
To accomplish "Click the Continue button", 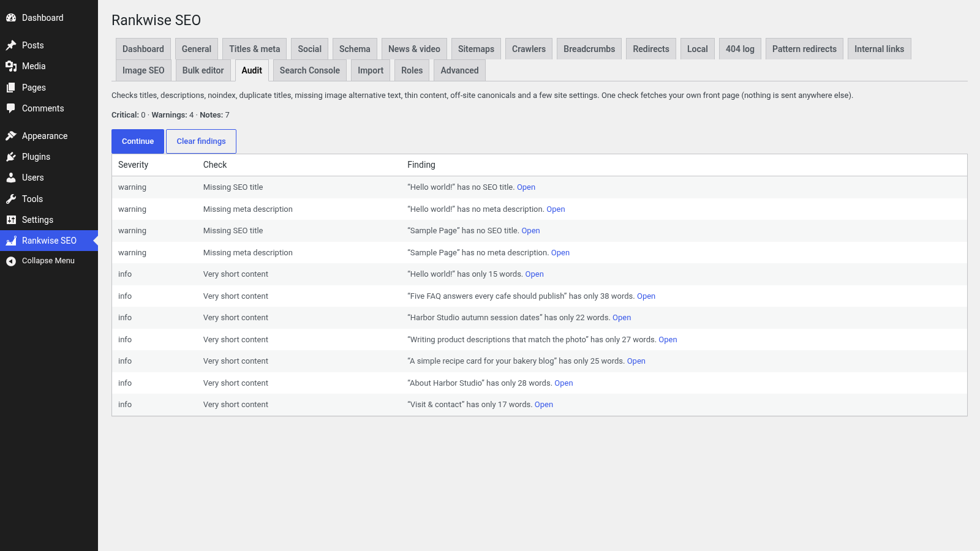I will tap(138, 141).
